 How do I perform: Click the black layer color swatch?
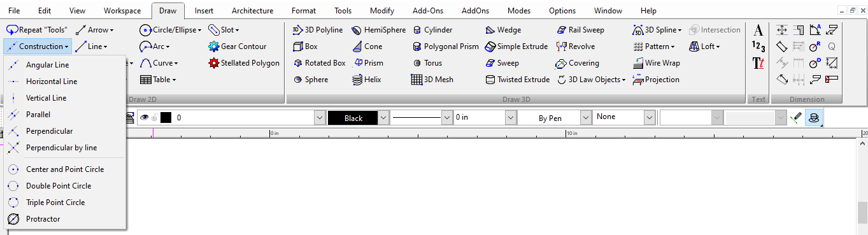166,118
